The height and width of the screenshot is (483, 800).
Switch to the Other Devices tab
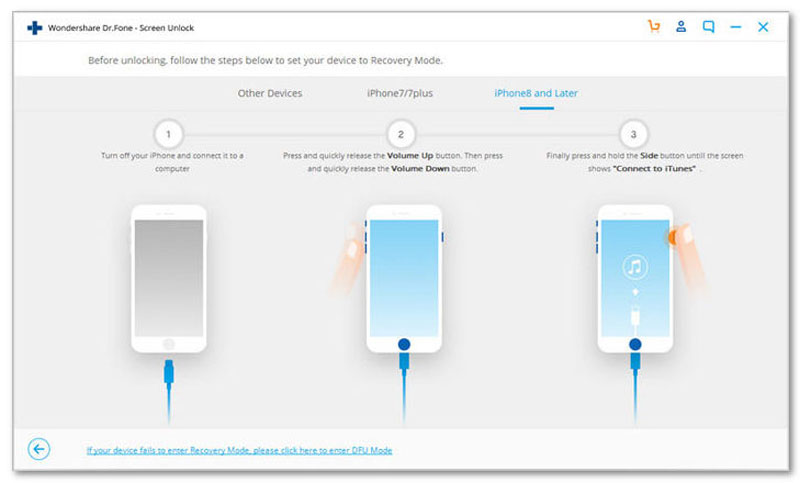click(x=270, y=93)
